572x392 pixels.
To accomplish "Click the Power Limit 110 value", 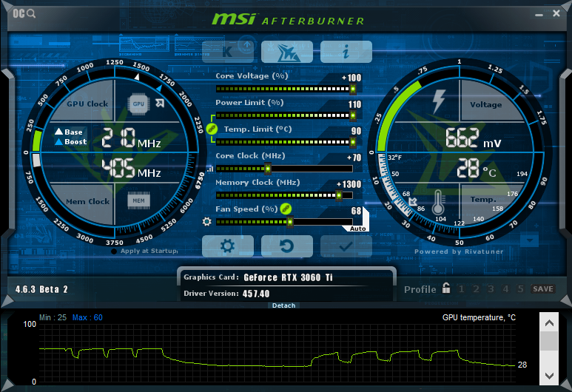I will pyautogui.click(x=354, y=104).
